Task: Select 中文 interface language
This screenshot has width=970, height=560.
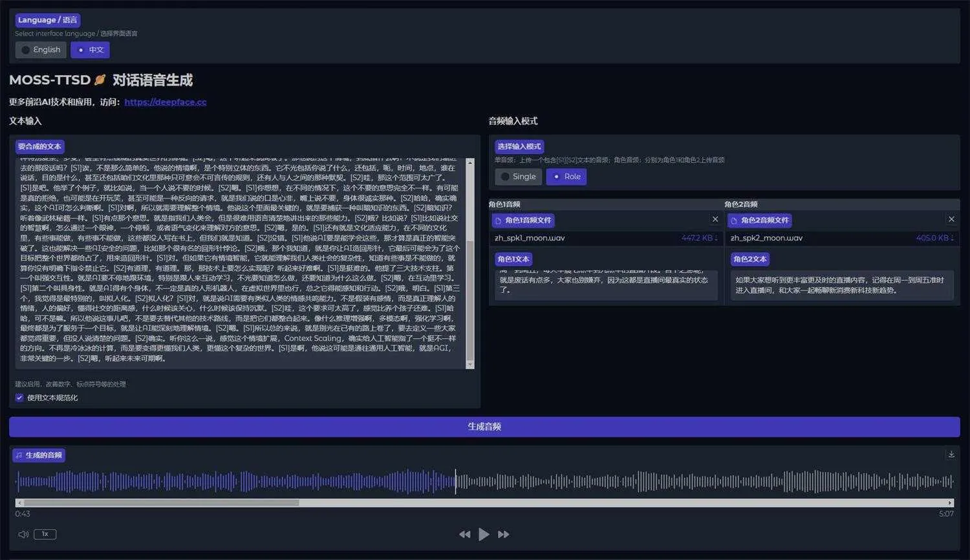Action: pyautogui.click(x=90, y=50)
